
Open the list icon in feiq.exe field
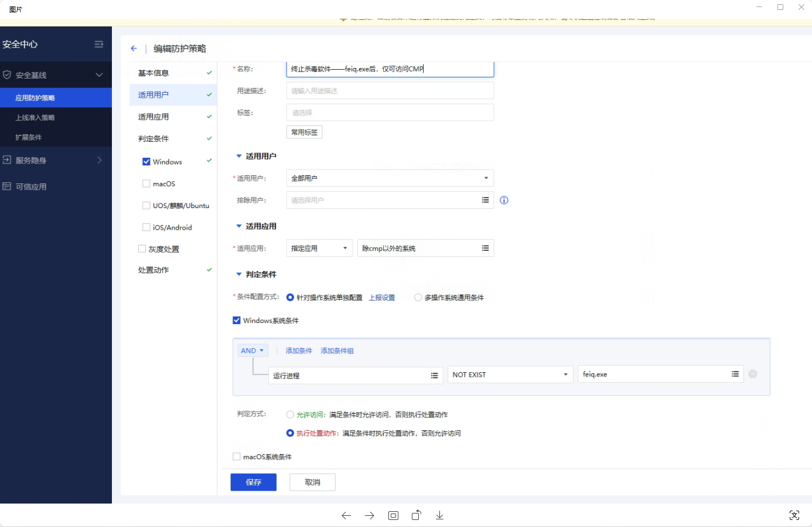coord(735,374)
